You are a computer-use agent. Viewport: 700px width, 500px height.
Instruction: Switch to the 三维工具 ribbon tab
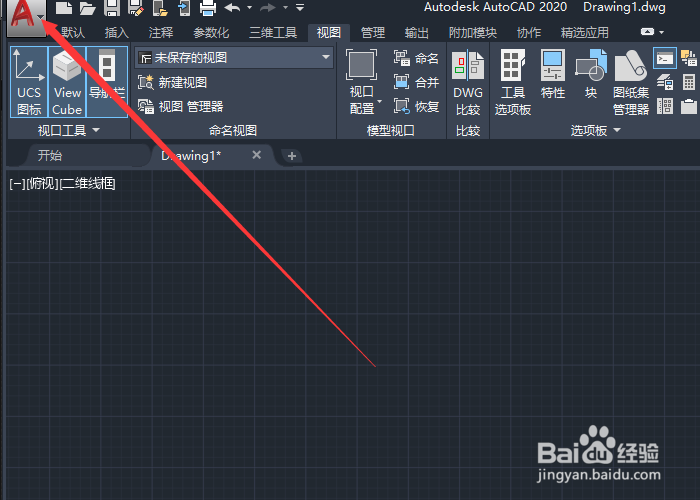click(x=273, y=33)
